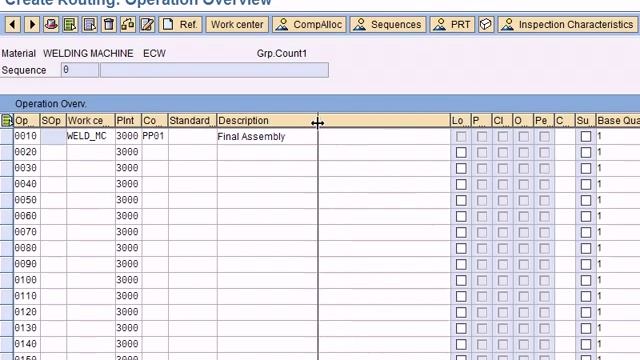
Task: Select the Work ce column header
Action: point(91,120)
